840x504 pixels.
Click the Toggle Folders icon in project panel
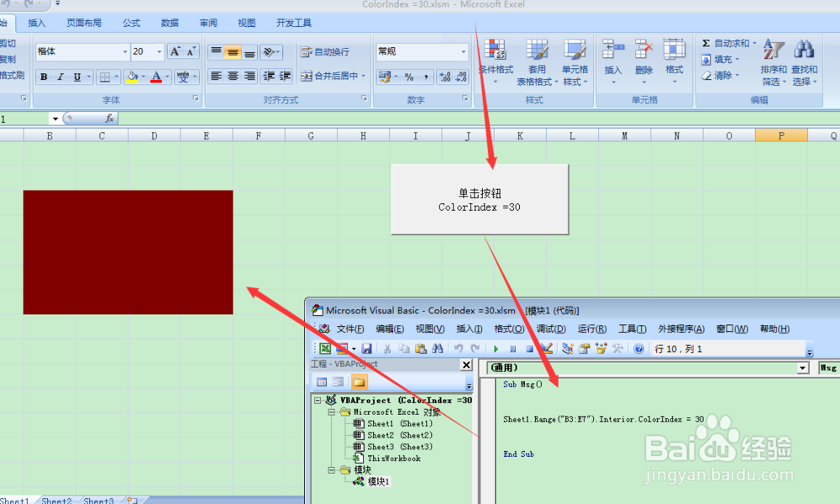click(x=359, y=382)
